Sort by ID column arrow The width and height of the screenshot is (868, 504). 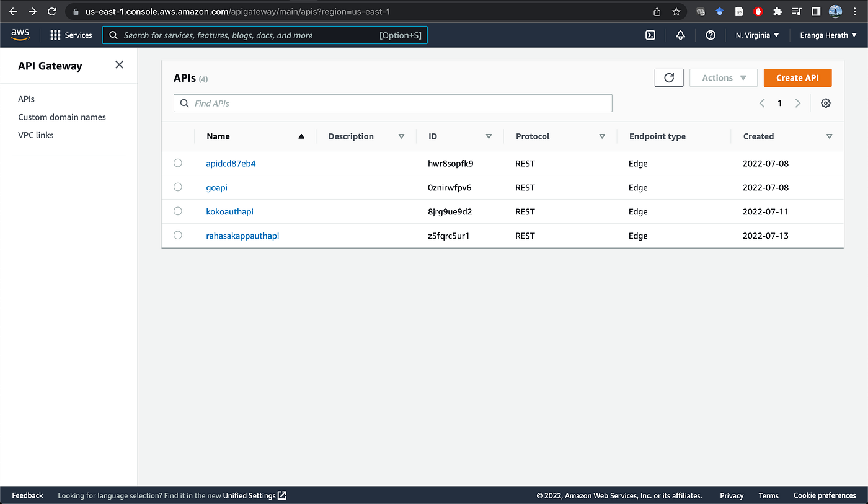pyautogui.click(x=489, y=136)
